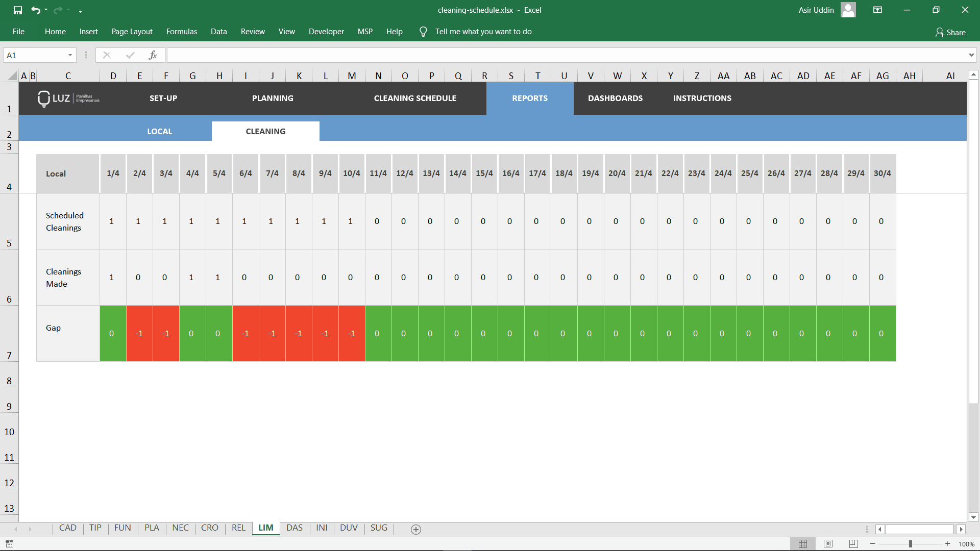Image resolution: width=980 pixels, height=551 pixels.
Task: Open Customize Quick Access Toolbar menu
Action: tap(81, 10)
